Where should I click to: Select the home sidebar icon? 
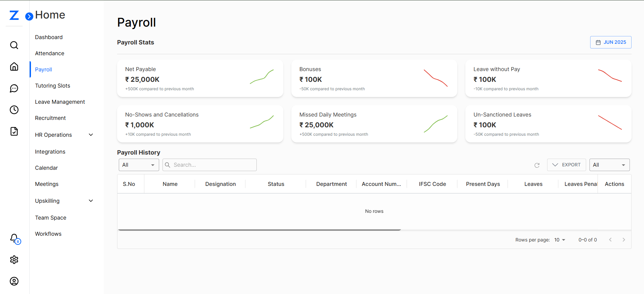pyautogui.click(x=14, y=67)
